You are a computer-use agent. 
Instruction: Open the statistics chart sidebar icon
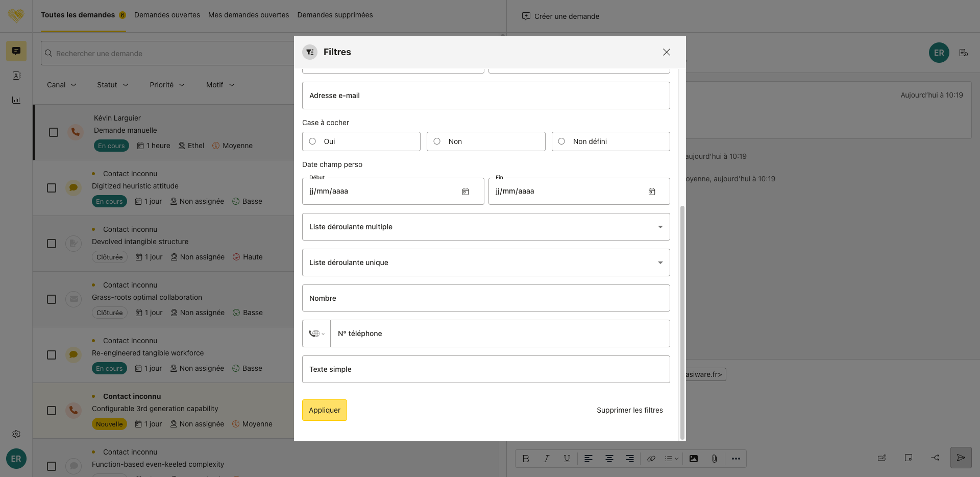point(16,100)
